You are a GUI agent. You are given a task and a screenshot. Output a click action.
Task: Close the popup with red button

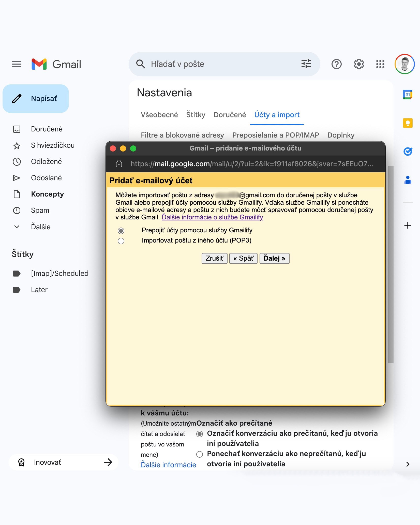tap(113, 148)
